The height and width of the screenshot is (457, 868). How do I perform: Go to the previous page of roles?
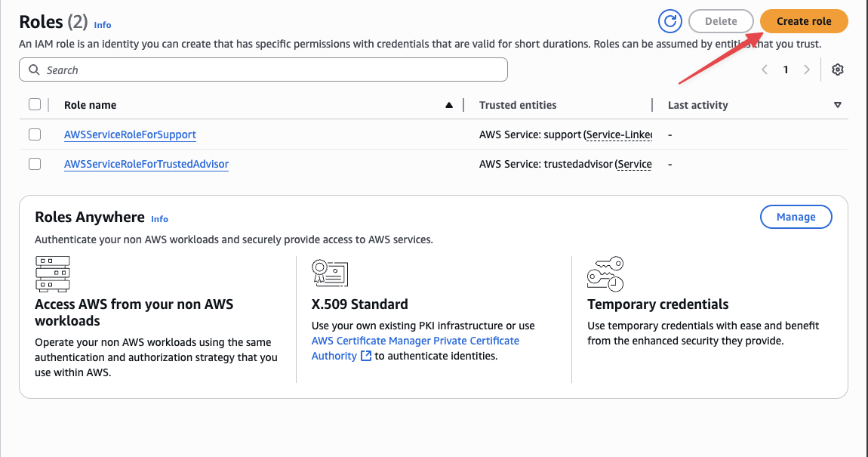pyautogui.click(x=765, y=69)
